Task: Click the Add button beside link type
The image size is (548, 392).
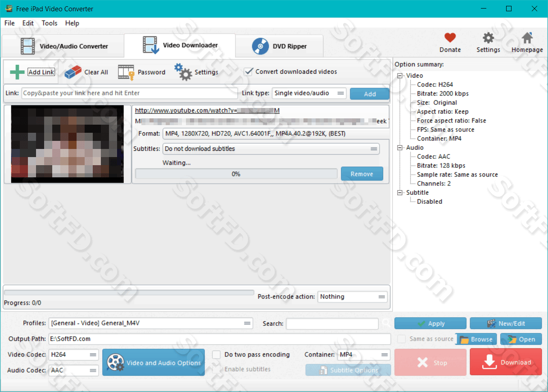Action: 370,94
